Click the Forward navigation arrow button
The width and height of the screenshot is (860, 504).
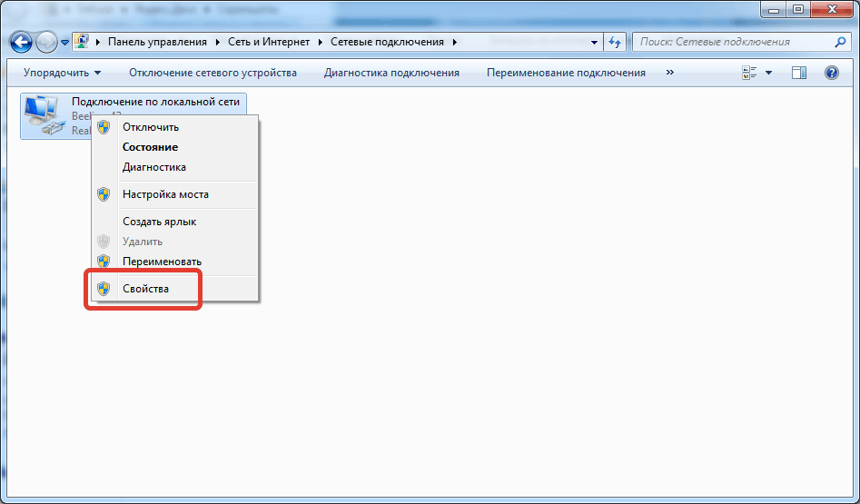pyautogui.click(x=45, y=42)
